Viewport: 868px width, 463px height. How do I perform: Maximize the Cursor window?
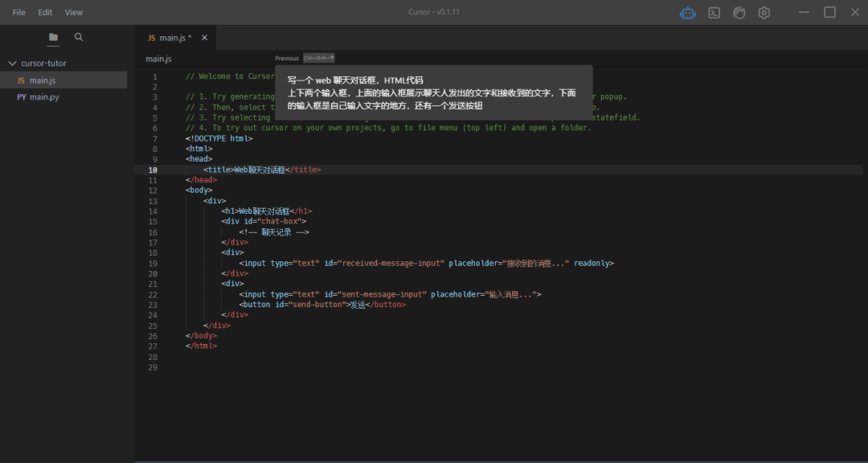click(829, 12)
